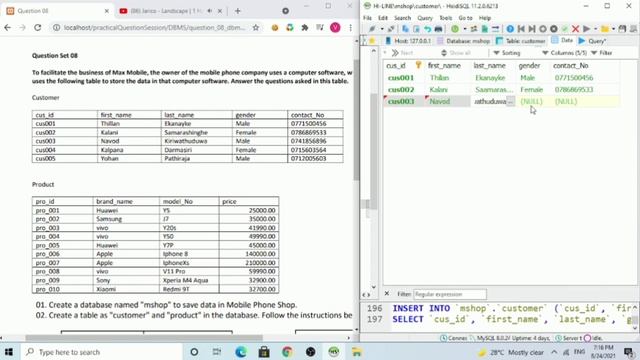Open the connect icon dropdown arrow in HeidiSQL
640x360 pixels.
(x=382, y=29)
